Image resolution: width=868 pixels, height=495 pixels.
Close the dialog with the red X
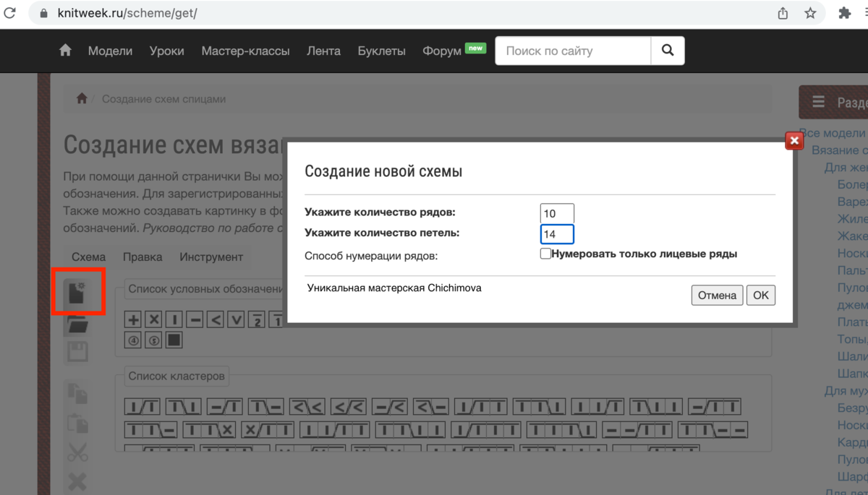point(794,141)
